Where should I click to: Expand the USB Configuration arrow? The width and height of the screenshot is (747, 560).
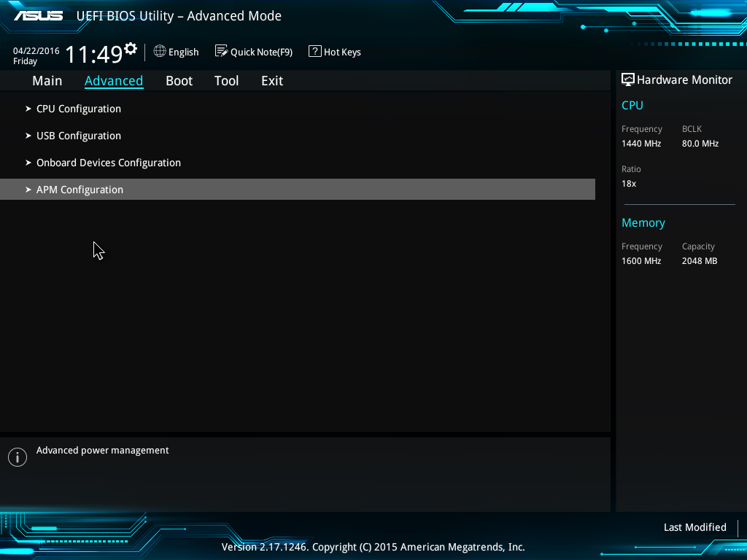click(x=28, y=136)
